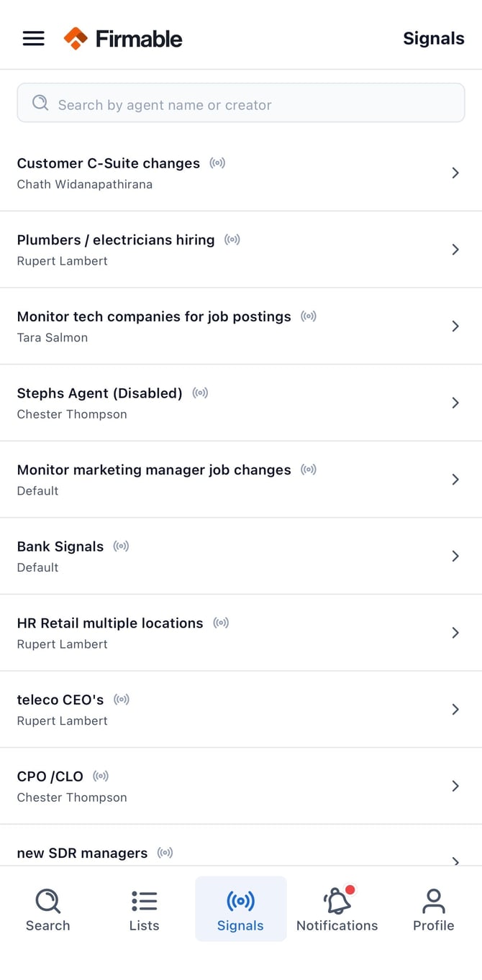482x980 pixels.
Task: Click the Firmable logo
Action: (123, 39)
